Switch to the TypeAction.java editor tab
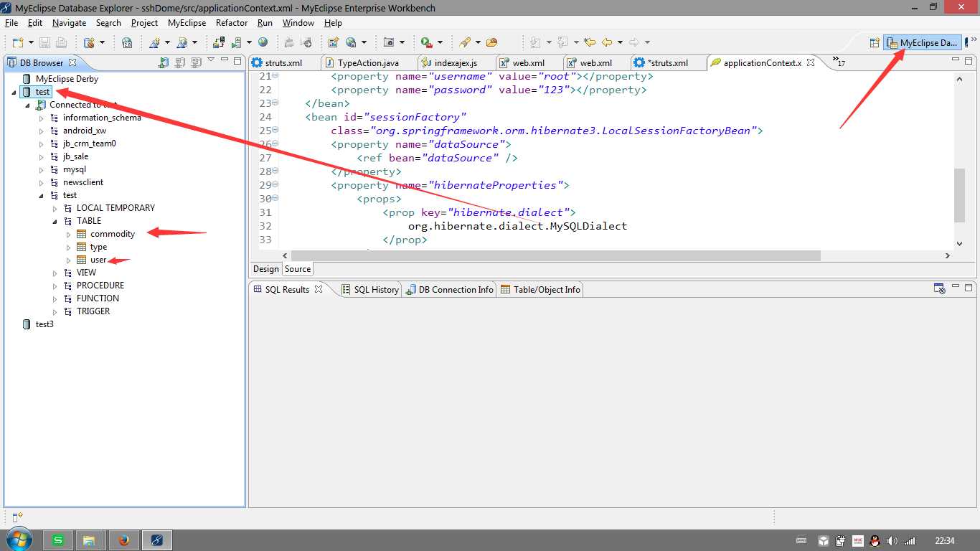The width and height of the screenshot is (980, 551). click(368, 63)
